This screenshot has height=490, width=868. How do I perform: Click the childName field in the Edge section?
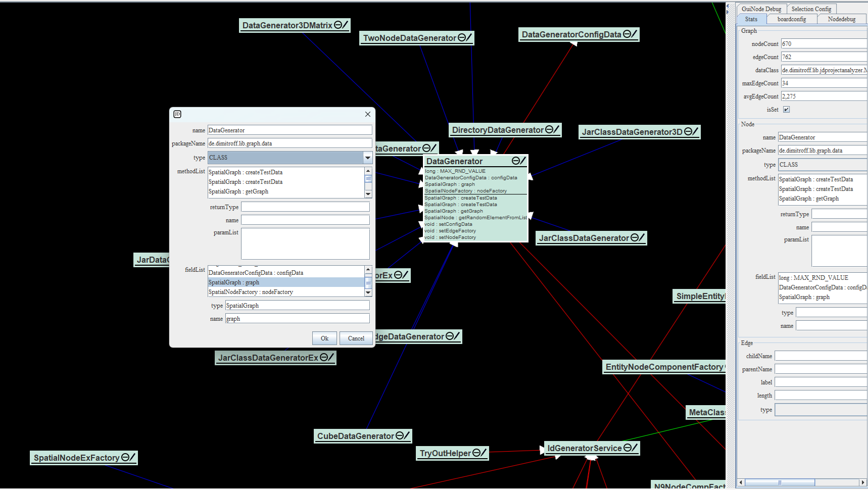pos(821,356)
